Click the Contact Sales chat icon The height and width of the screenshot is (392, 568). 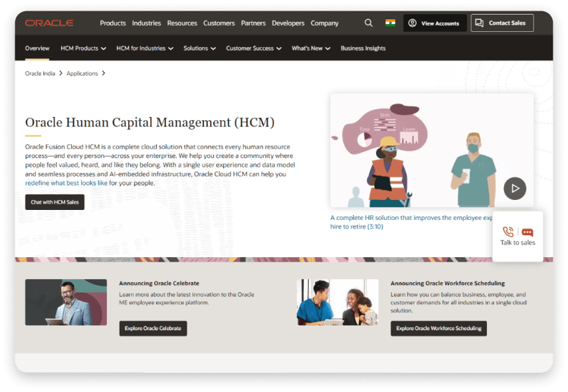tap(478, 23)
